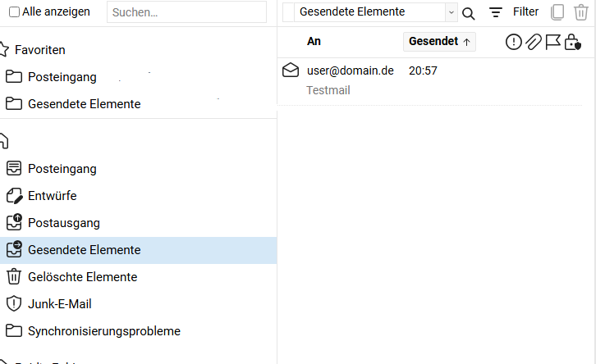
Task: Select Entwürfe folder in the tree
Action: [52, 196]
